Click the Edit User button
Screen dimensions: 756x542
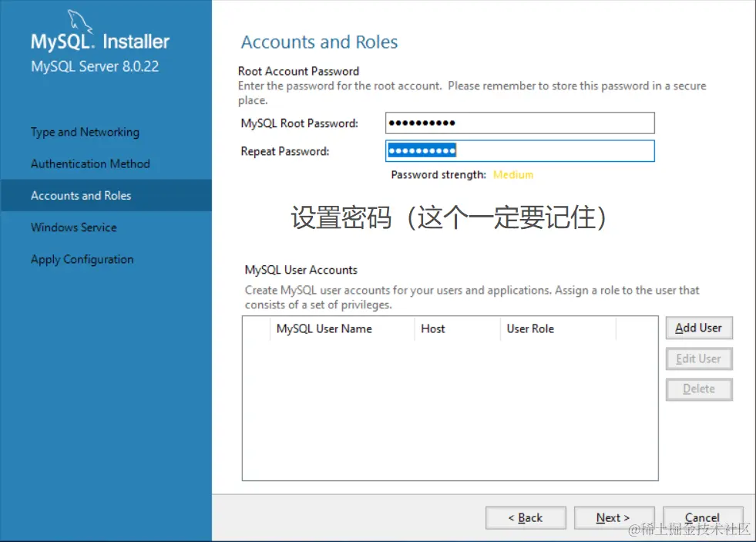coord(699,359)
